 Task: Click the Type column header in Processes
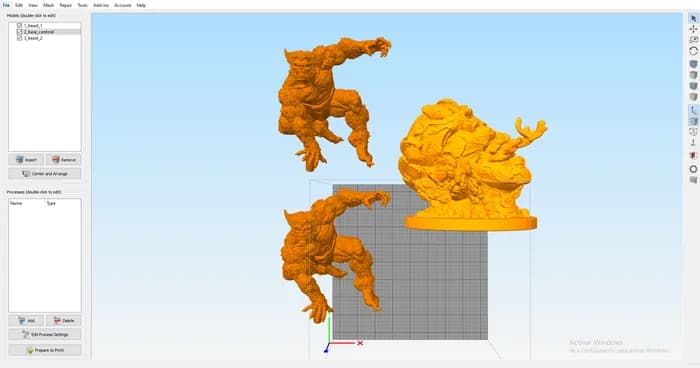[x=51, y=203]
